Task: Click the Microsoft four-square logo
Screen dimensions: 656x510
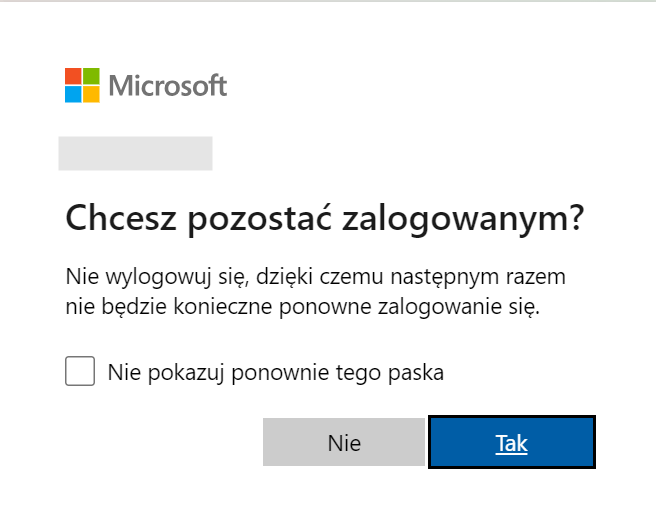Action: (82, 85)
